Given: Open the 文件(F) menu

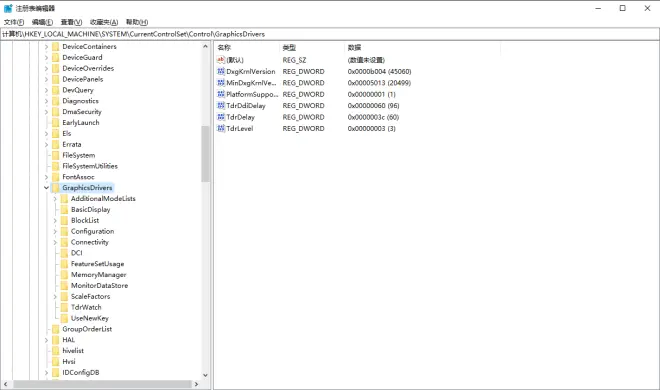Looking at the screenshot, I should point(14,22).
